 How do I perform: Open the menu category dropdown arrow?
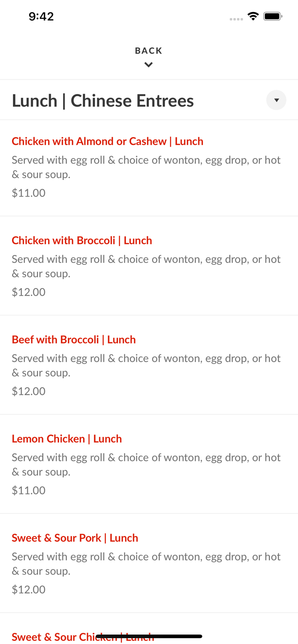click(x=276, y=100)
